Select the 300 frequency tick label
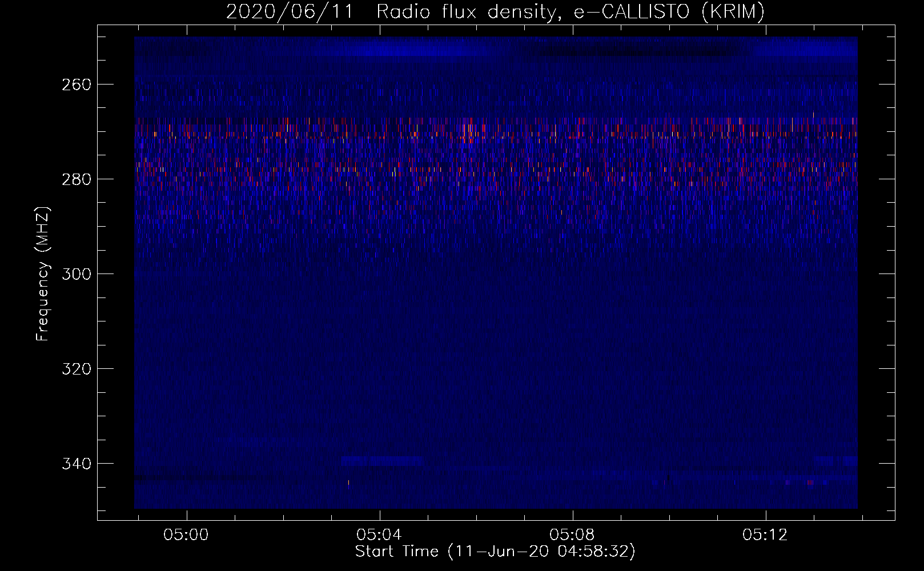The height and width of the screenshot is (571, 924). coord(77,274)
